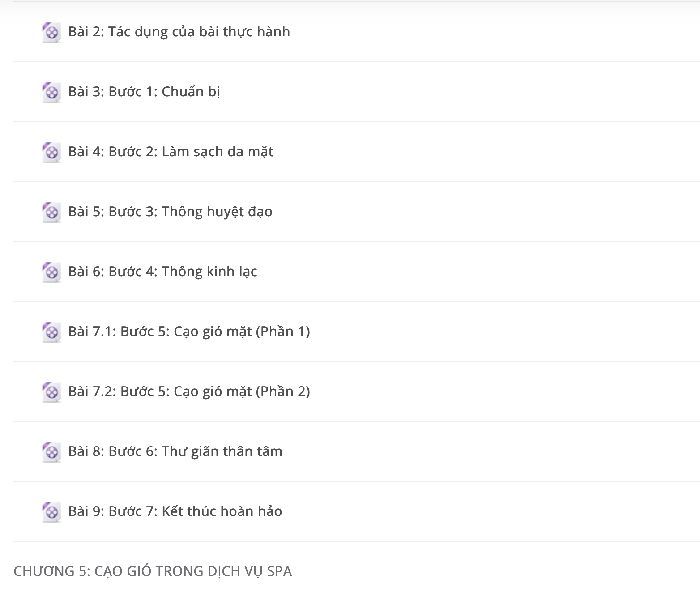The image size is (700, 613).
Task: Click video icon beside Bài 2 lesson
Action: coord(51,33)
